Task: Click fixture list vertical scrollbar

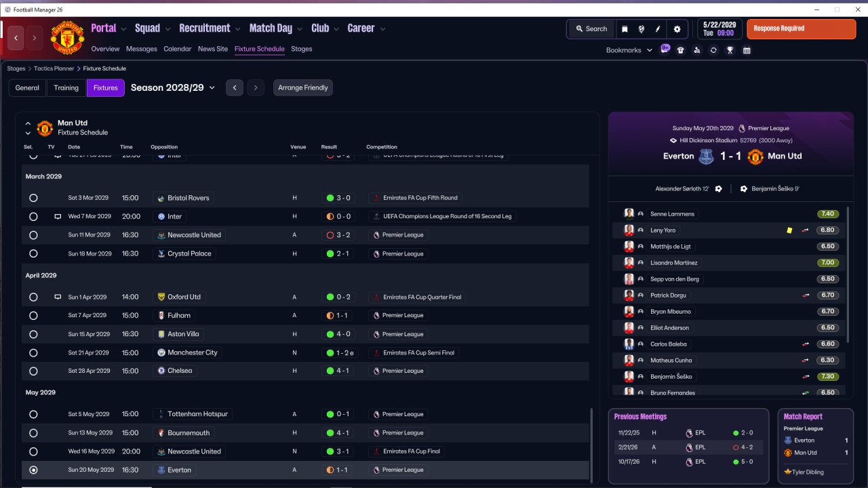Action: [x=592, y=445]
